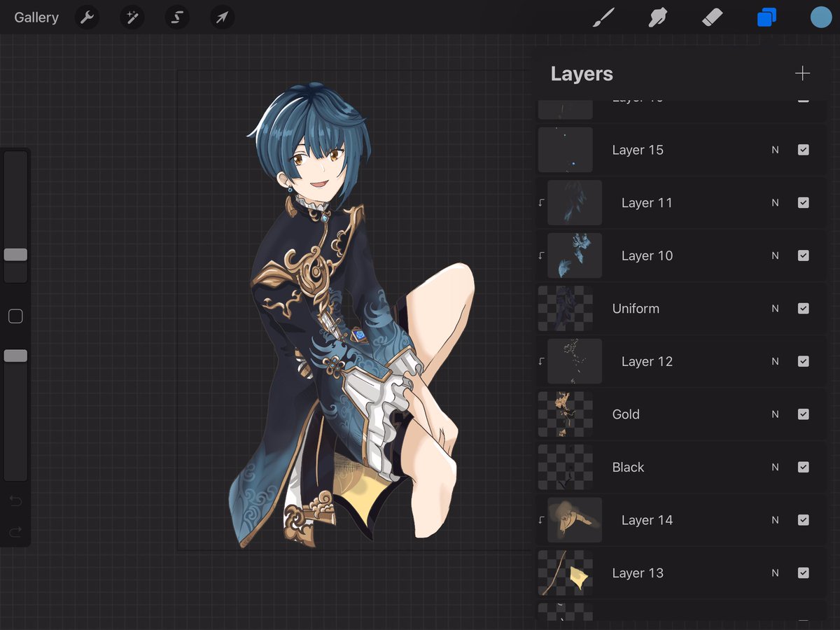The width and height of the screenshot is (840, 630).
Task: Click the 'Layer 10' name text
Action: [647, 255]
